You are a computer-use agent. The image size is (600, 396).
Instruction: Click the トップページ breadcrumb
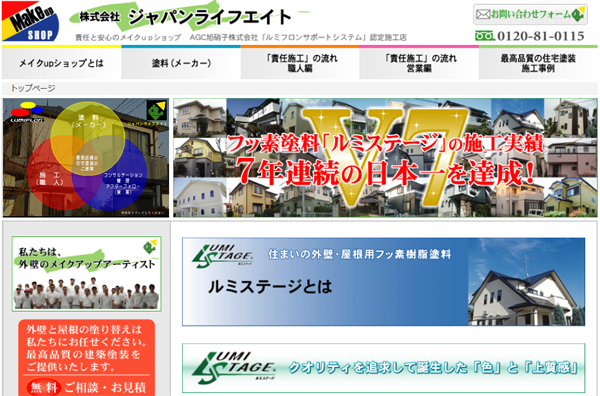point(33,88)
